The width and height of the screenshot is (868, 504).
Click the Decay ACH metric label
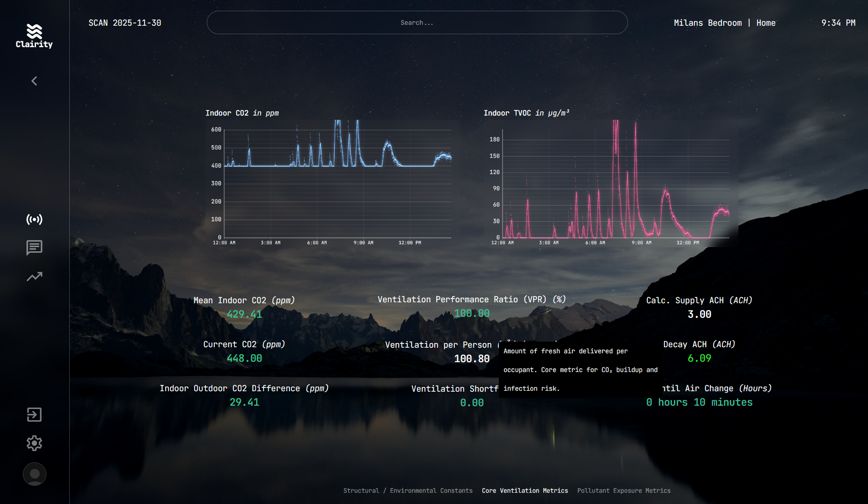(699, 344)
